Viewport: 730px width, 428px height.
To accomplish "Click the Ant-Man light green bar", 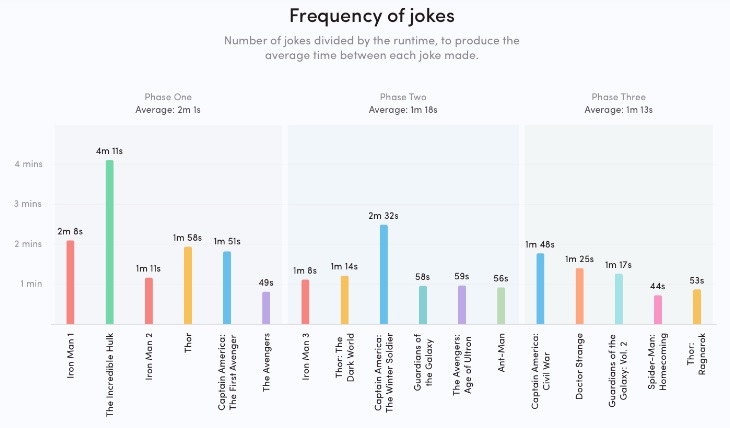I will tap(501, 306).
